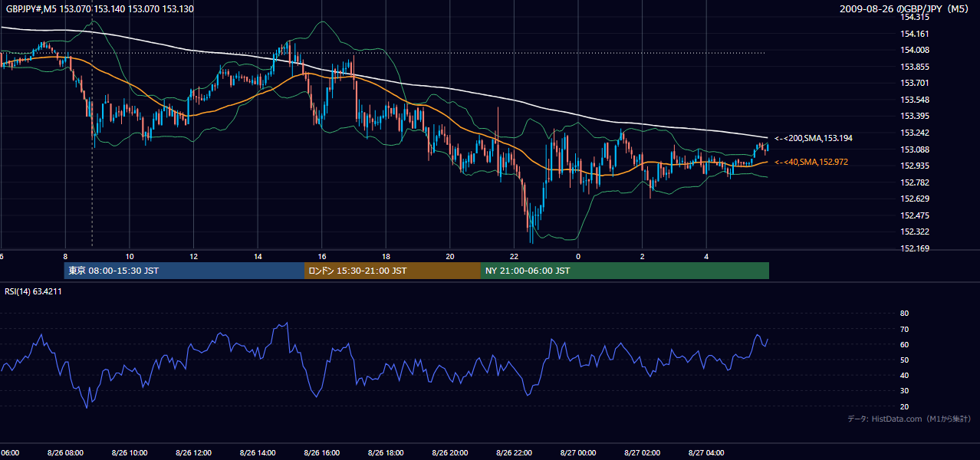Select the ロンドン 15:30-21:00 JST session bar
Screen dimensions: 980x460
[393, 271]
